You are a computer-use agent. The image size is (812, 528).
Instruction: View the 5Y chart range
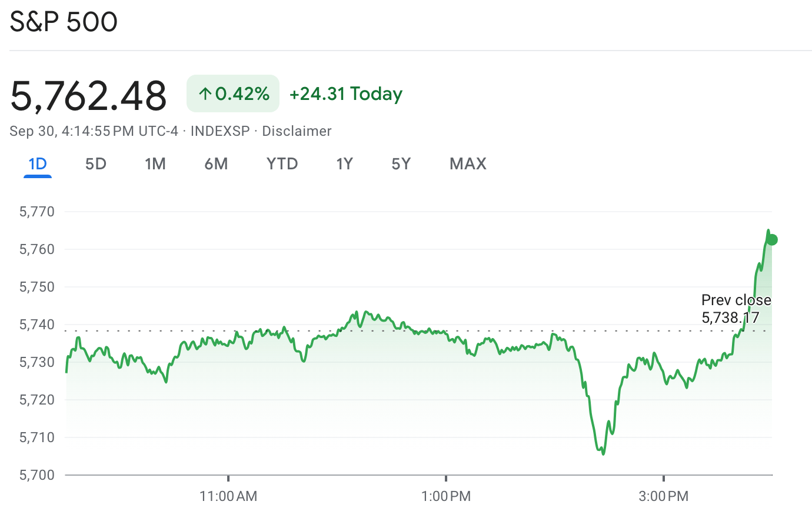(x=401, y=163)
